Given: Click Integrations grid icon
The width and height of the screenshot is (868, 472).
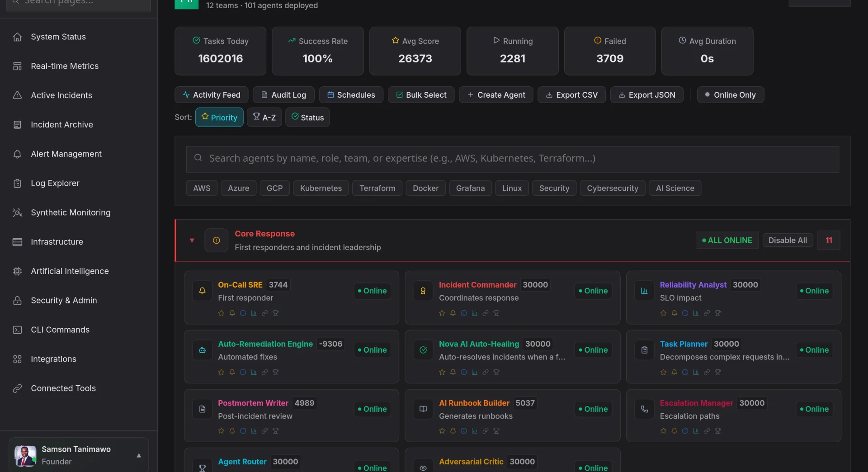Looking at the screenshot, I should tap(17, 359).
